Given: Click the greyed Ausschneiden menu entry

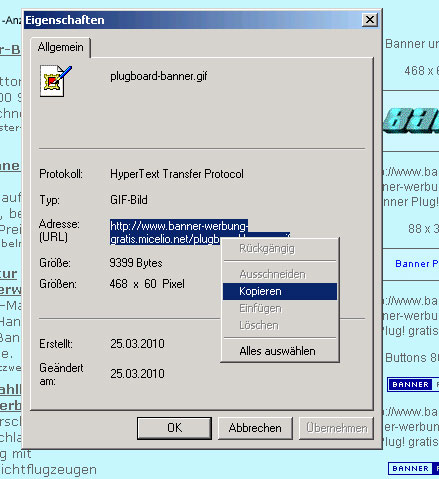Looking at the screenshot, I should tap(280, 274).
